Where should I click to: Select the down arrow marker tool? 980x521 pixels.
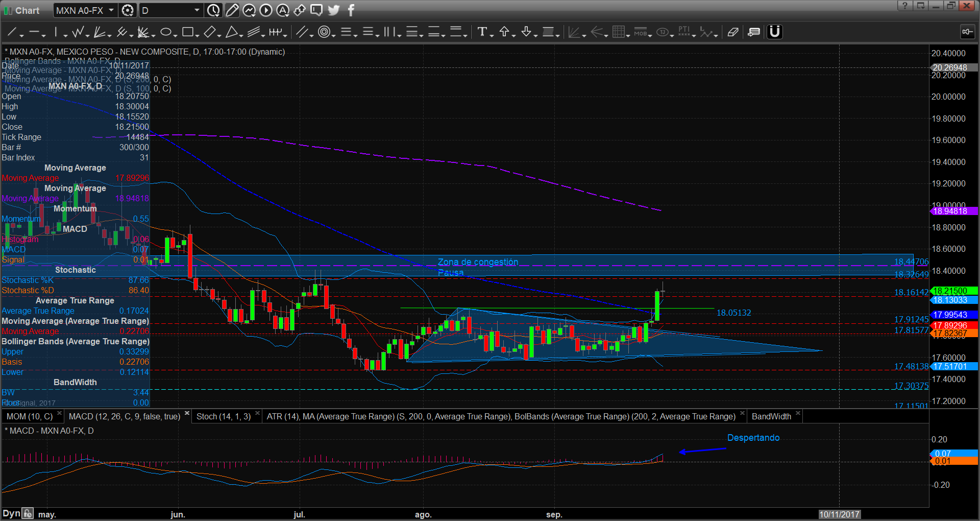[x=526, y=32]
